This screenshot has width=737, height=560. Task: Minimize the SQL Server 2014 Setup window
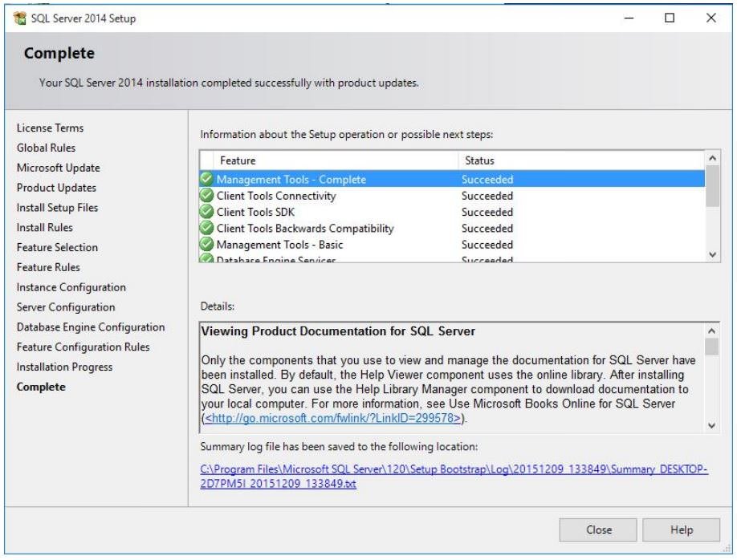(629, 18)
